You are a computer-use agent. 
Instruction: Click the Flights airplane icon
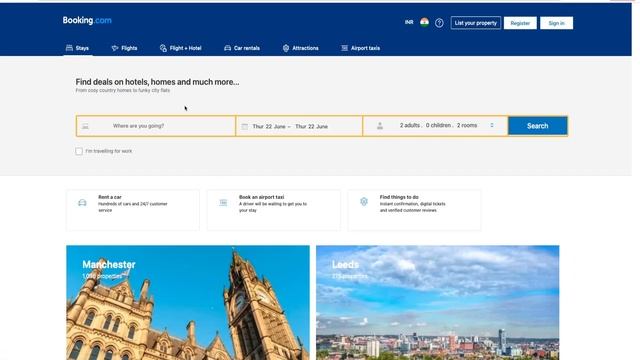coord(115,48)
